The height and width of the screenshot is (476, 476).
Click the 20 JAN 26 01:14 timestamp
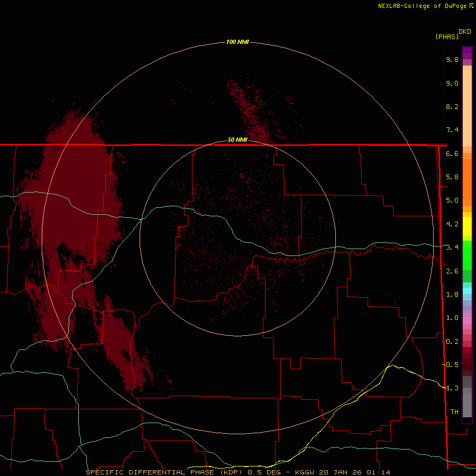pos(354,472)
